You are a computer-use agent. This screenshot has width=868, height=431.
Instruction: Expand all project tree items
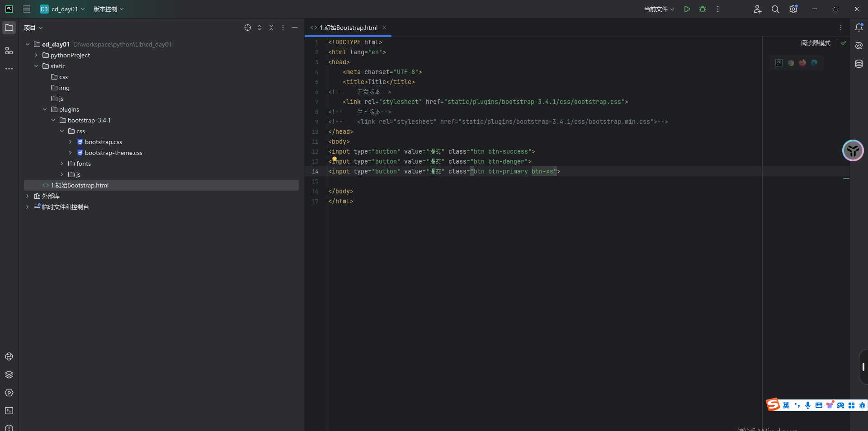click(x=259, y=28)
